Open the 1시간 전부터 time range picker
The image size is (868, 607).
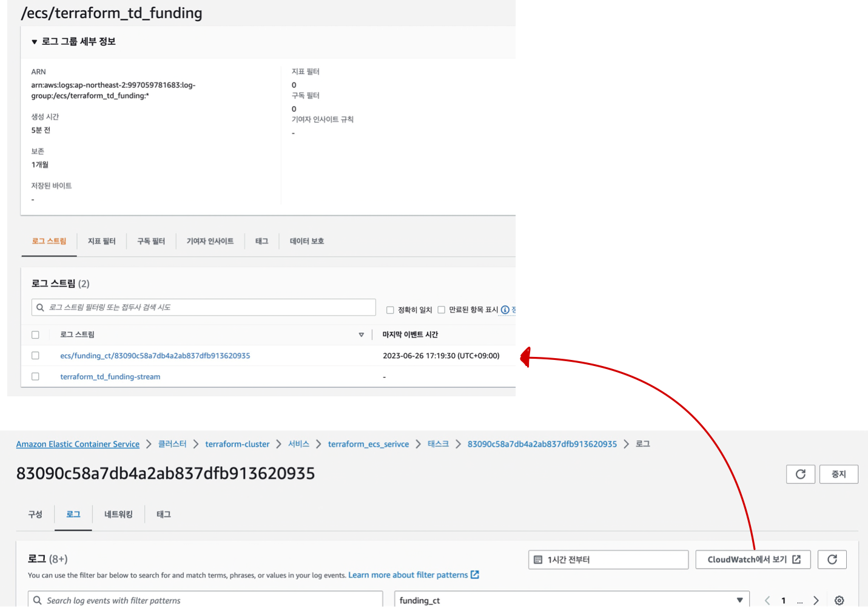608,560
